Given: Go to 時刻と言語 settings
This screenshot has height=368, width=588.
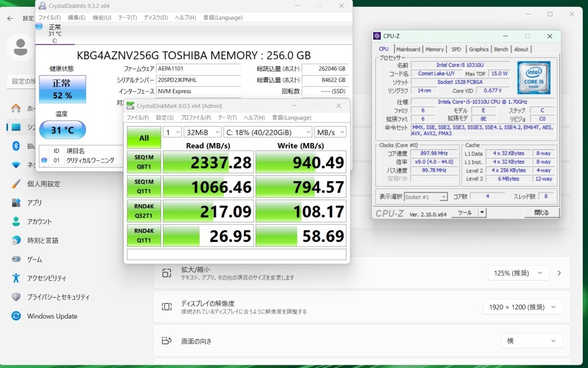Looking at the screenshot, I should [42, 240].
